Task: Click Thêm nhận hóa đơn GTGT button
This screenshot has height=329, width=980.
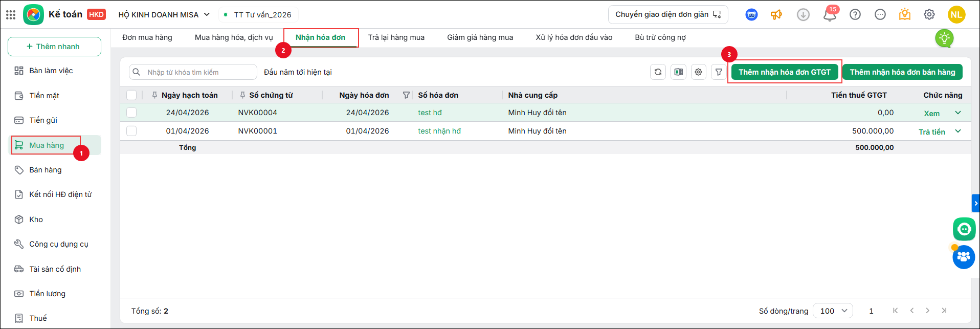Action: [785, 72]
